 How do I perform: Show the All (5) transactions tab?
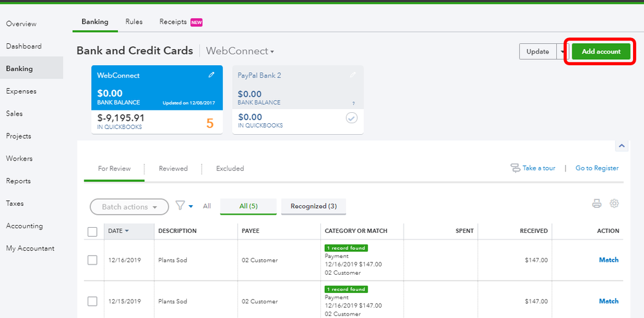[x=248, y=206]
